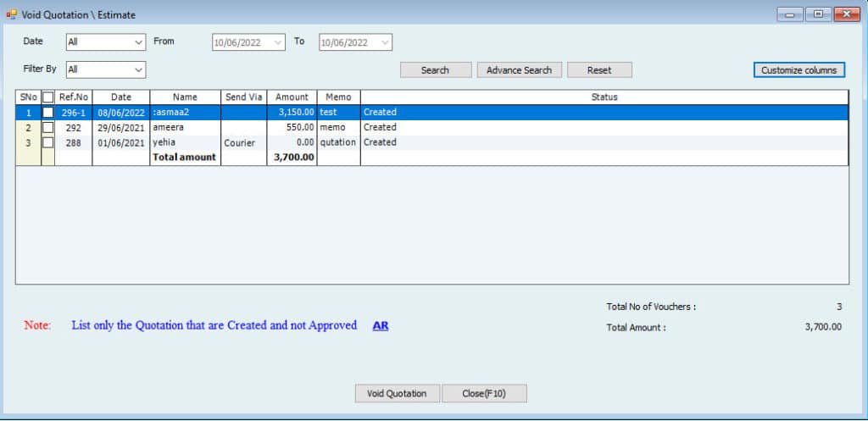Check the box for ameera's quotation row
Viewport: 868px width, 421px height.
click(x=48, y=127)
